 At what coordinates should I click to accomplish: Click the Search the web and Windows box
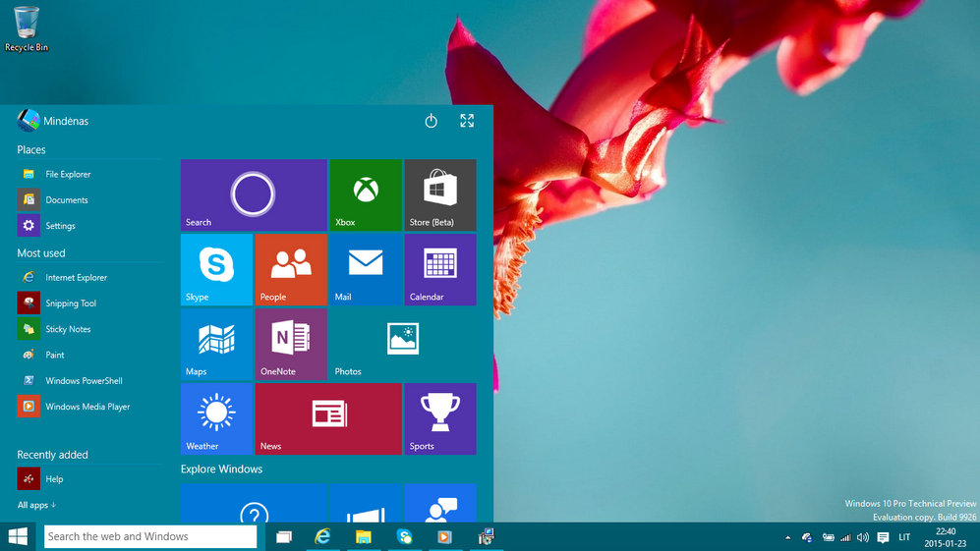[x=149, y=536]
